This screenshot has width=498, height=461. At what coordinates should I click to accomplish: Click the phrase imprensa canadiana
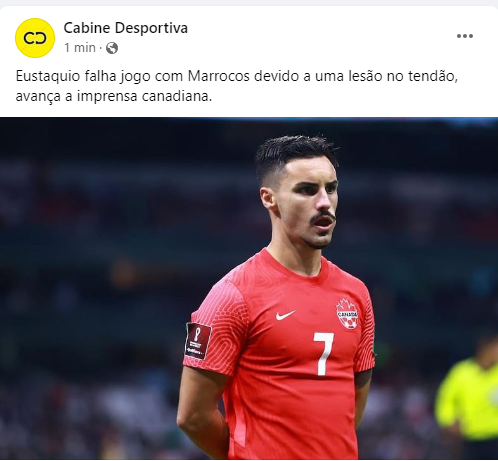click(144, 96)
